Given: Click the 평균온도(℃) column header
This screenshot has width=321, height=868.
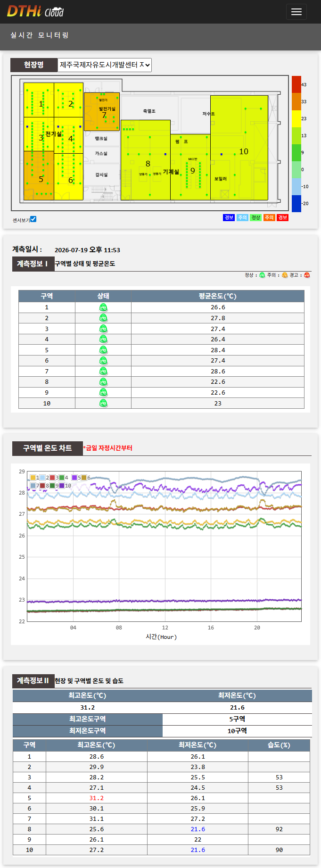Looking at the screenshot, I should 218,296.
